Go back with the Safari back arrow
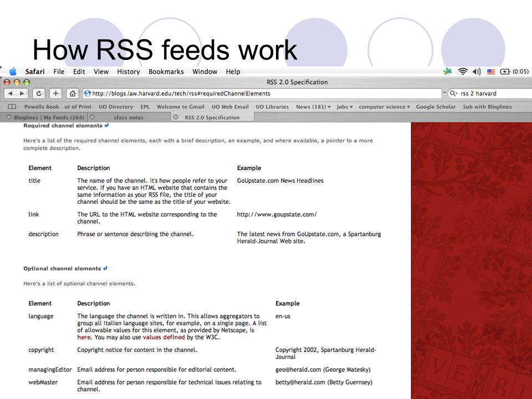The image size is (532, 399). pyautogui.click(x=10, y=93)
